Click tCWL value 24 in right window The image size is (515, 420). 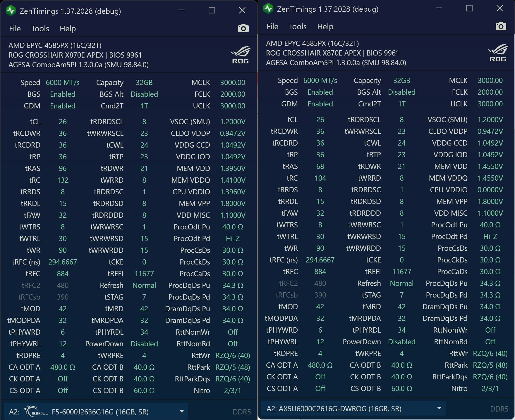tap(402, 143)
